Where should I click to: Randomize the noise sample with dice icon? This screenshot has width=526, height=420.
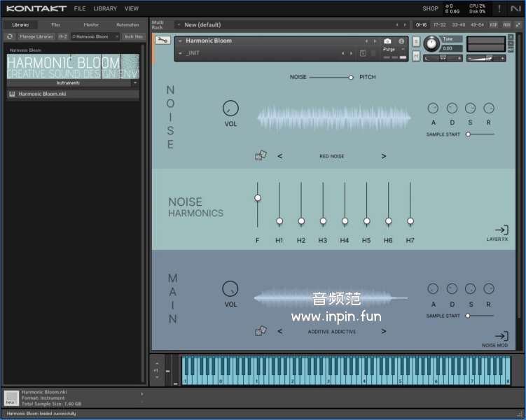pos(261,156)
